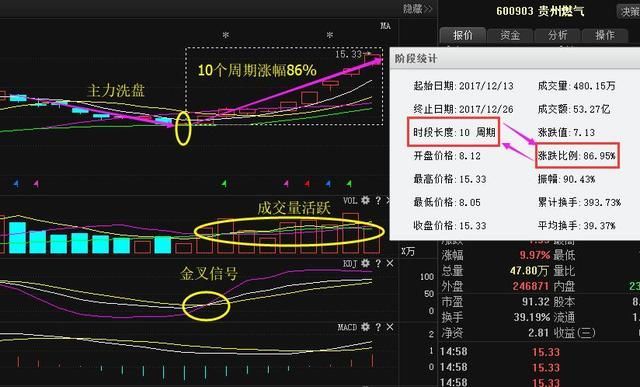Click the 涨跌比例 86.95% entry
Image resolution: width=640 pixels, height=387 pixels.
[577, 156]
